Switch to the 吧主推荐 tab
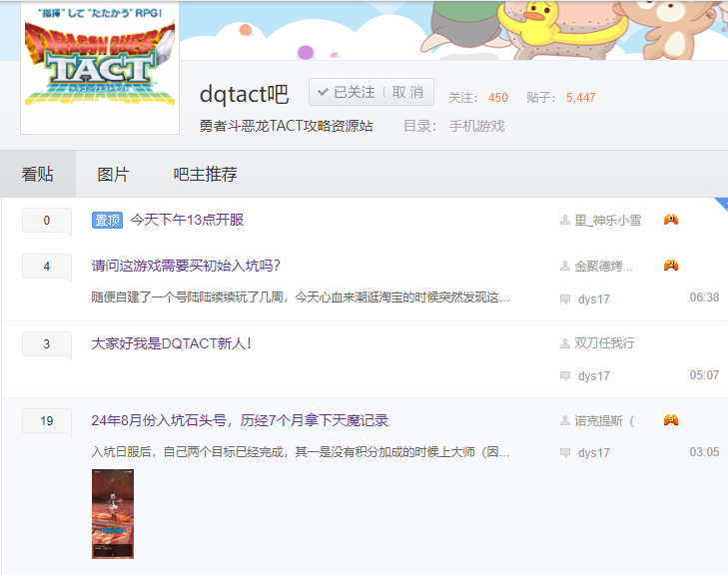This screenshot has height=575, width=728. (205, 174)
